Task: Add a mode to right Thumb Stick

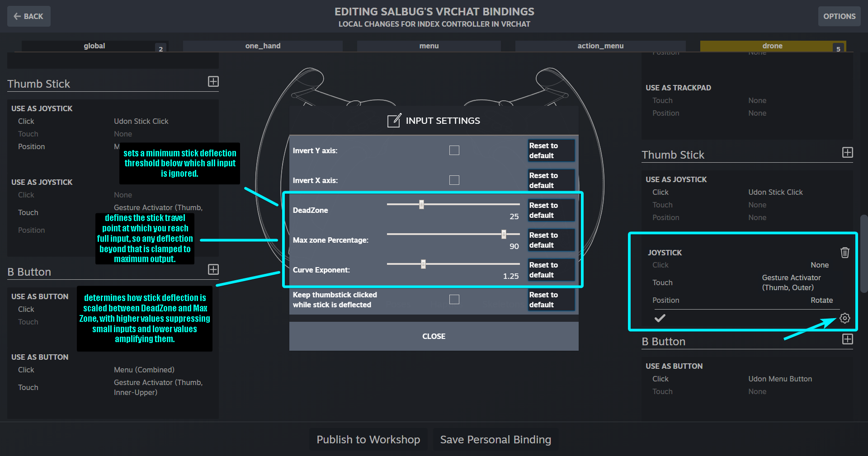Action: pyautogui.click(x=848, y=152)
